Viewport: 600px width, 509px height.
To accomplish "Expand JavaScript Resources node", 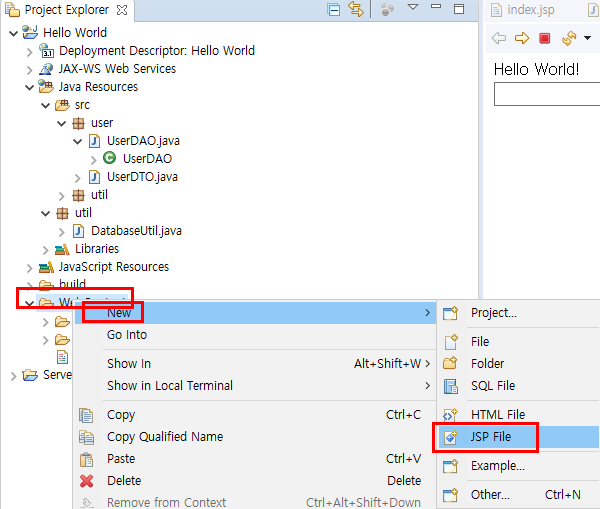I will (x=29, y=268).
